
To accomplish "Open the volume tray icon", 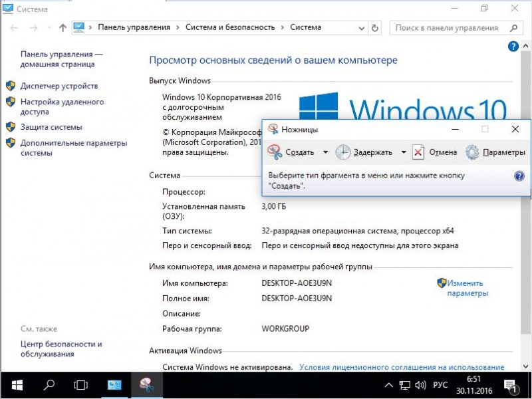I will pos(421,385).
